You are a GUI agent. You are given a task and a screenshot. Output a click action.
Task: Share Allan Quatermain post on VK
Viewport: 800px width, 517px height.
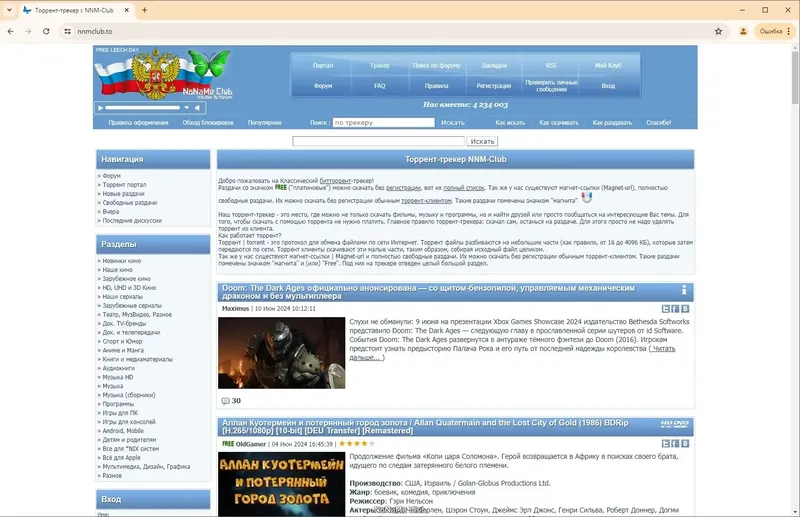coord(685,444)
